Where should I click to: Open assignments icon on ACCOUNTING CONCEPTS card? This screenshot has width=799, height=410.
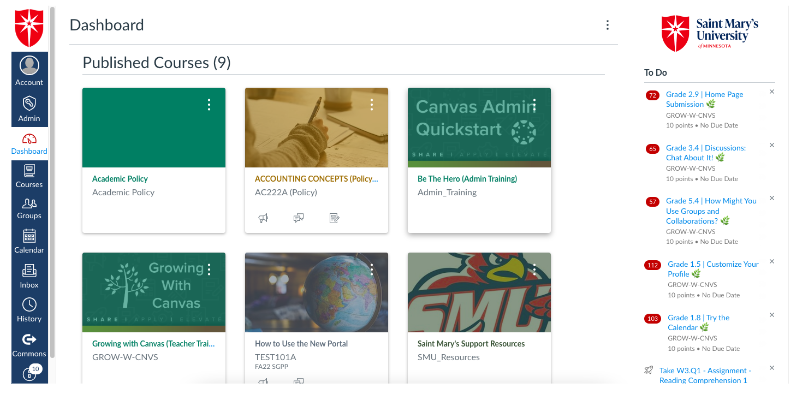click(334, 218)
